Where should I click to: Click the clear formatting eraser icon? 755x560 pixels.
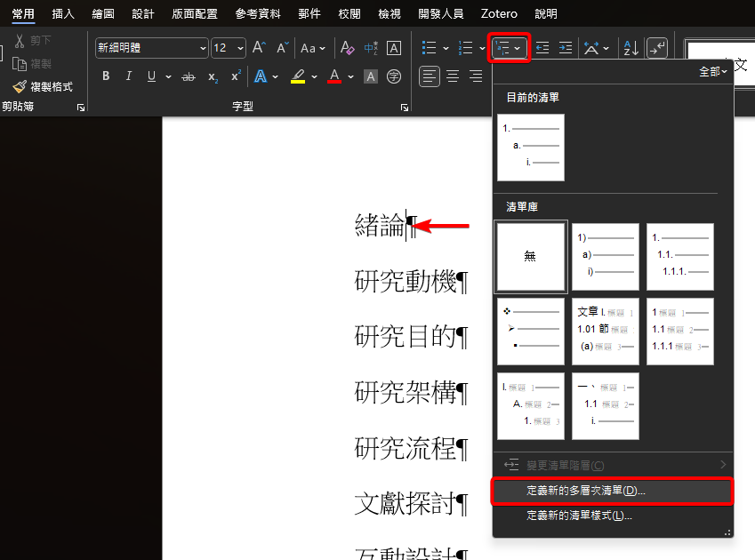(346, 48)
